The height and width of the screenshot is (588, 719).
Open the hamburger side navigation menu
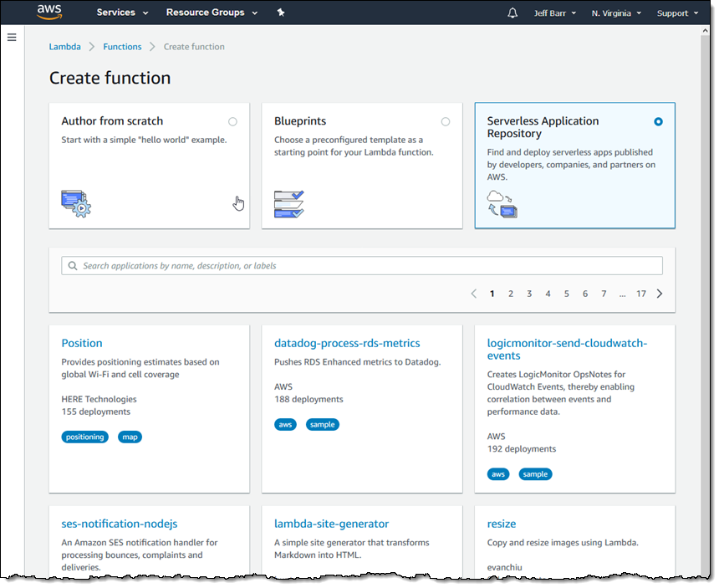[x=12, y=38]
